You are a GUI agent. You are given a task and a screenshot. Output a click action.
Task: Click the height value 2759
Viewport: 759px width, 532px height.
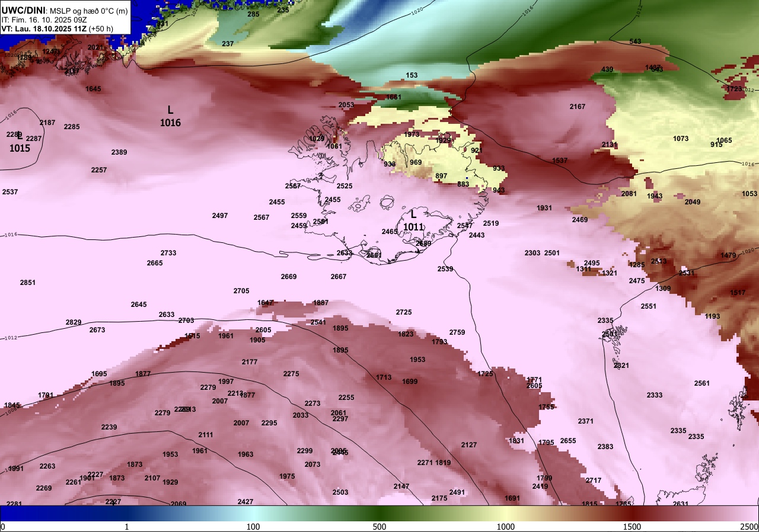pos(457,332)
